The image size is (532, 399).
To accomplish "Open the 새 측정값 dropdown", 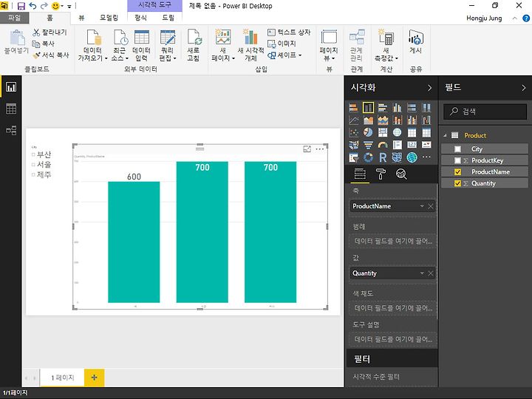I will (x=386, y=46).
